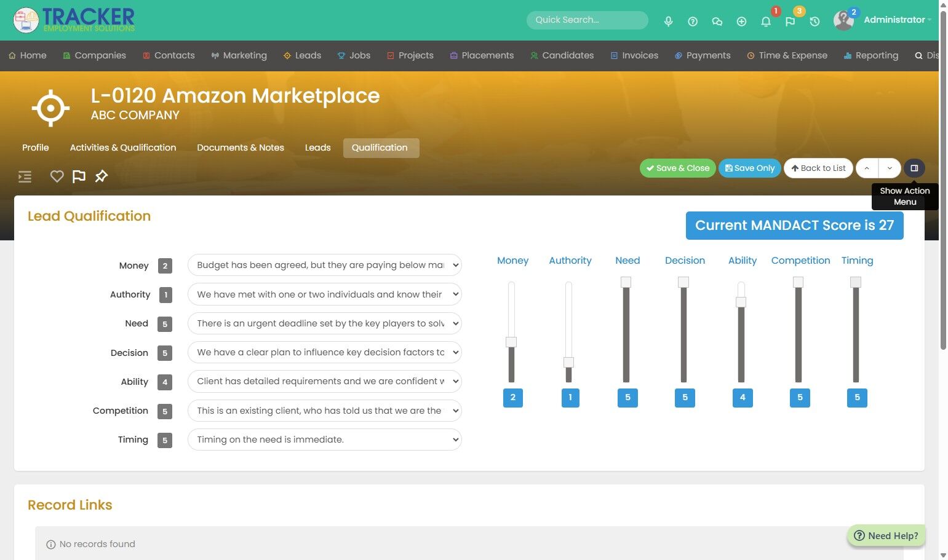Toggle the indent sidebar menu icon

25,177
